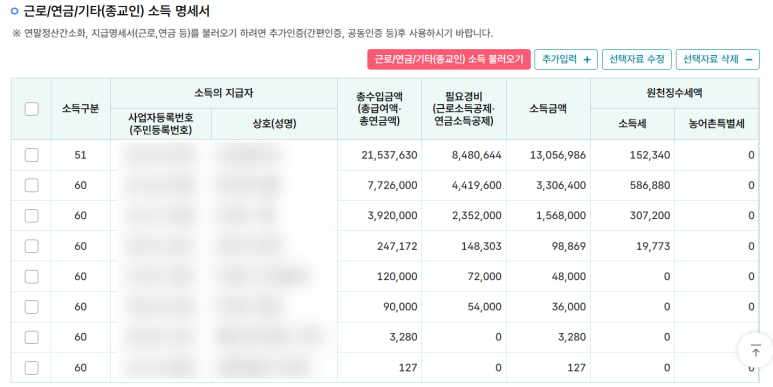
Task: Click the 사업자등록번호 column header
Action: [161, 124]
